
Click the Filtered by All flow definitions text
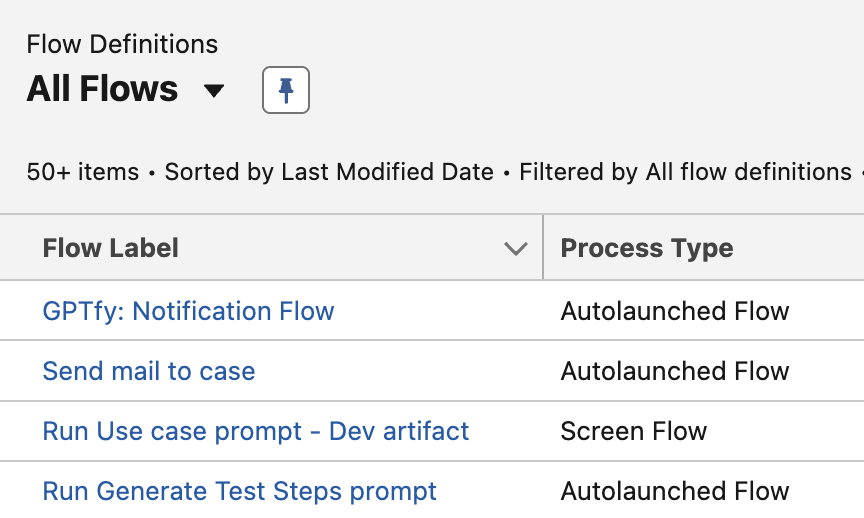pos(685,172)
